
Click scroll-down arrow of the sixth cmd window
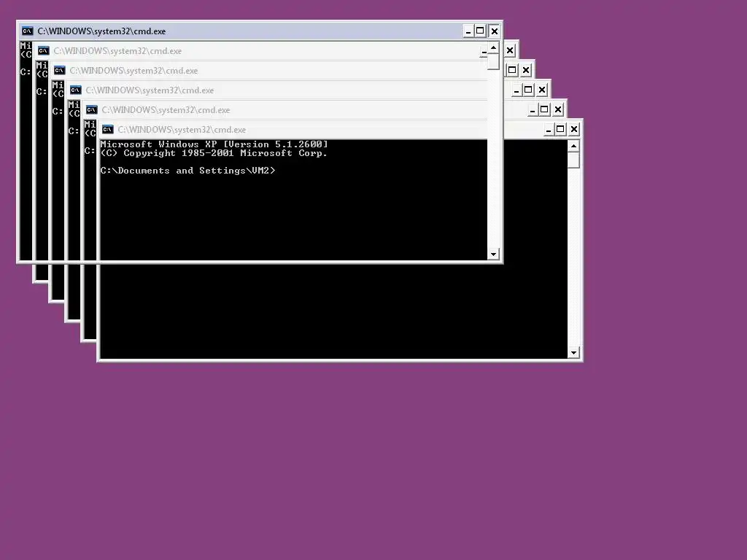[x=573, y=353]
